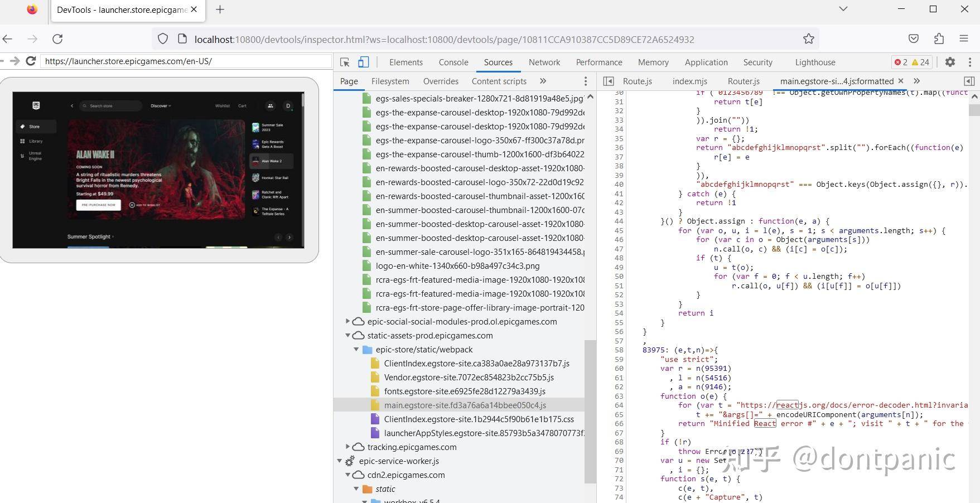Open Vendor.egstore-site.7072ec854823b2cc75b5.js file

coord(469,377)
